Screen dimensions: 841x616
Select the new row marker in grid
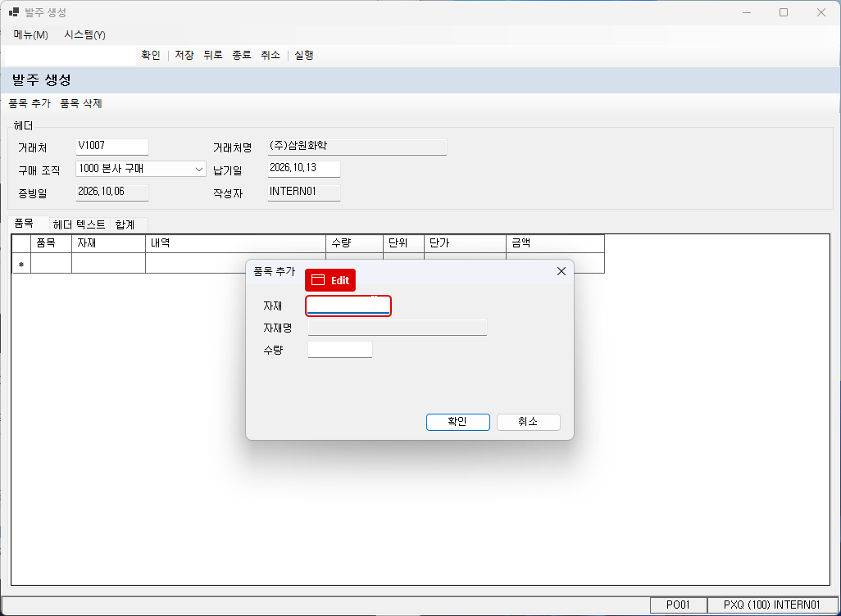[21, 263]
